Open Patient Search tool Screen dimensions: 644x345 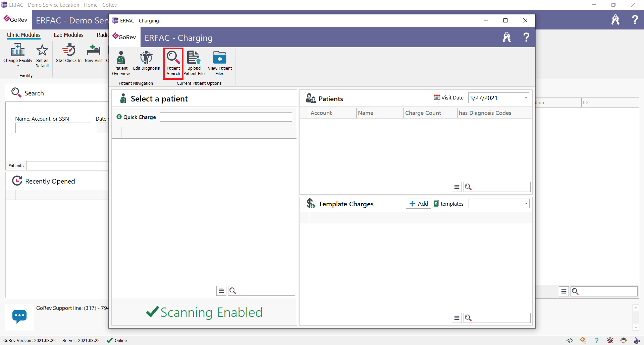(x=173, y=63)
